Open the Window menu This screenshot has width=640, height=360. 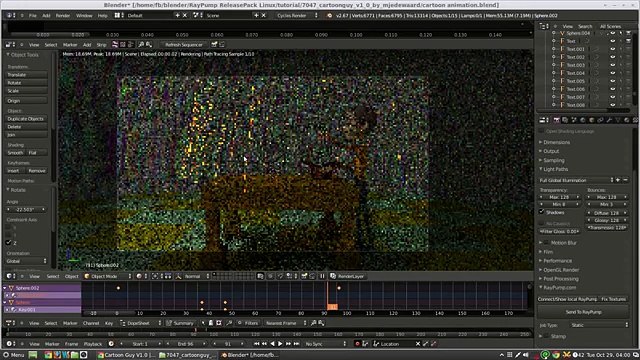point(84,16)
